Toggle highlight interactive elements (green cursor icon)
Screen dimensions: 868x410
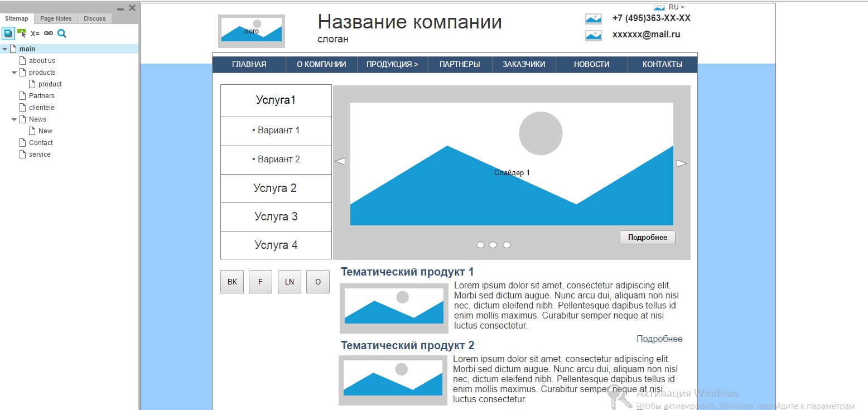tap(22, 33)
